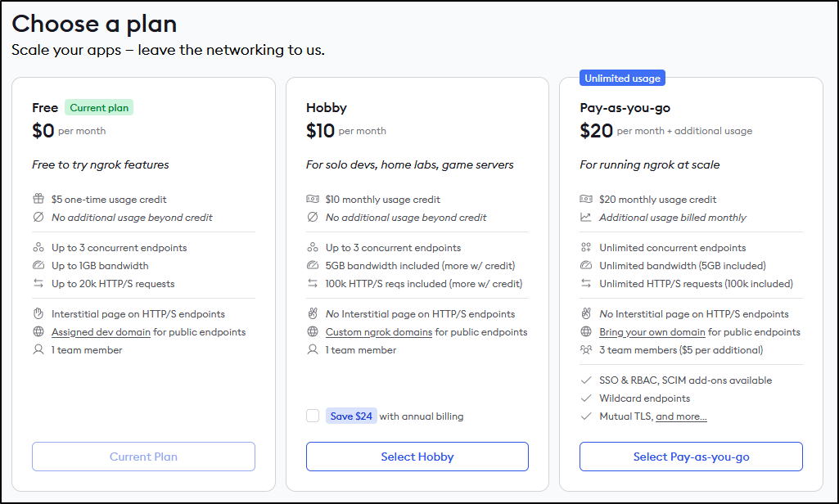The image size is (839, 504).
Task: Click the chart icon by Additional usage billed monthly
Action: point(586,218)
